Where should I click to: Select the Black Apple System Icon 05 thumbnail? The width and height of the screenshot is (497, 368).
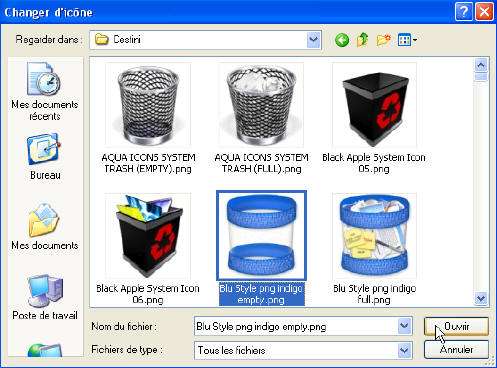click(x=374, y=105)
